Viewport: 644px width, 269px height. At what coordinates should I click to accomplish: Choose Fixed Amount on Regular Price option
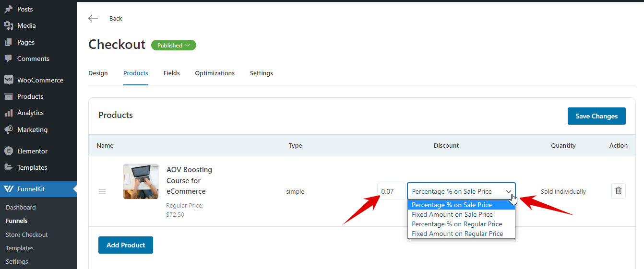tap(461, 234)
